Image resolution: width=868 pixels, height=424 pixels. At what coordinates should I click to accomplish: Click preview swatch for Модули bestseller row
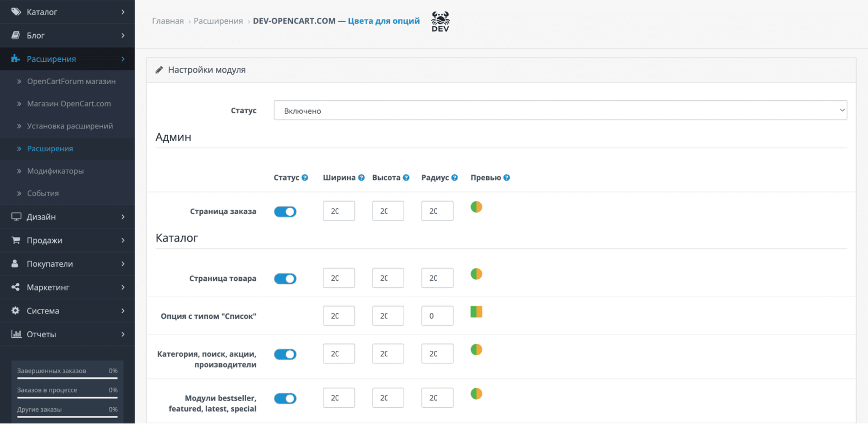point(476,394)
